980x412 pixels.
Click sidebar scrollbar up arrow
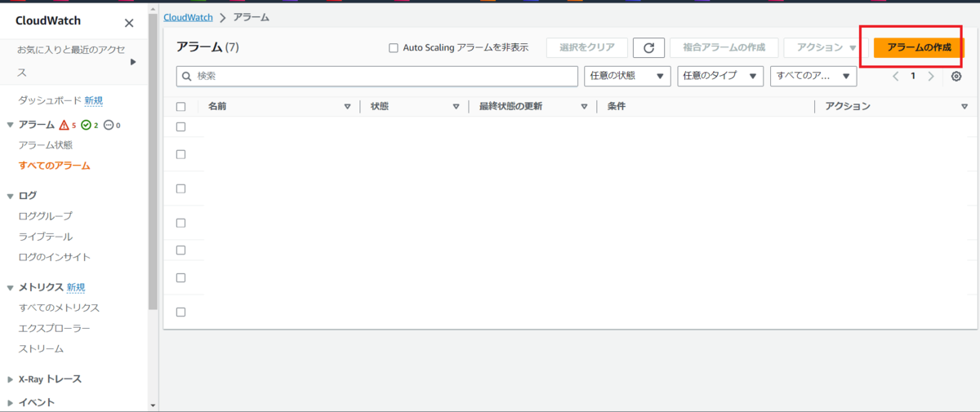point(153,7)
